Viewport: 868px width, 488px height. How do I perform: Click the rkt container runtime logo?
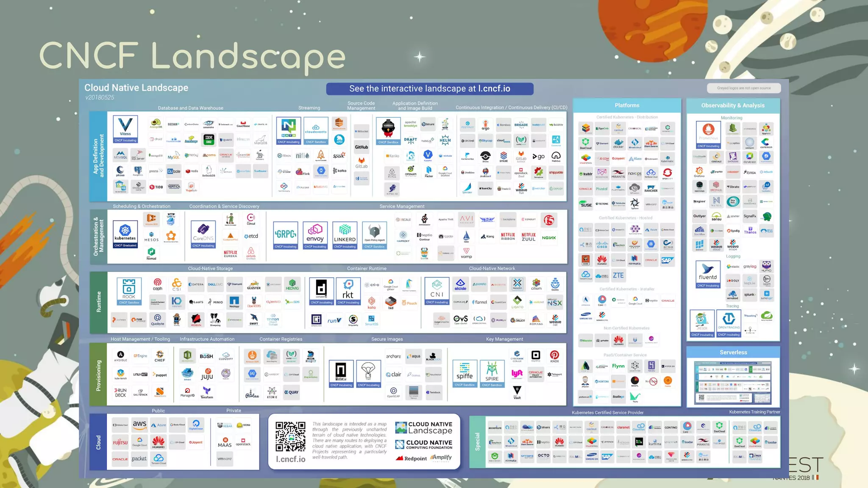[x=348, y=291]
